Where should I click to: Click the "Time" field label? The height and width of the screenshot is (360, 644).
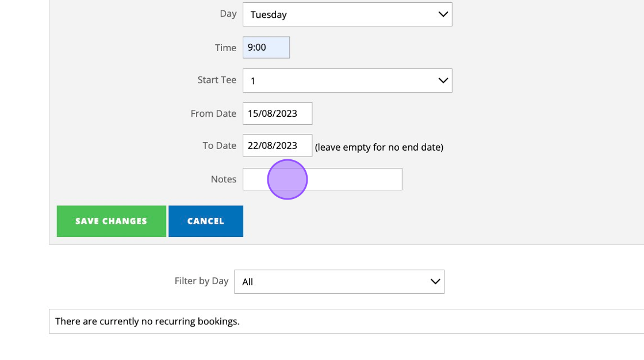(x=225, y=48)
